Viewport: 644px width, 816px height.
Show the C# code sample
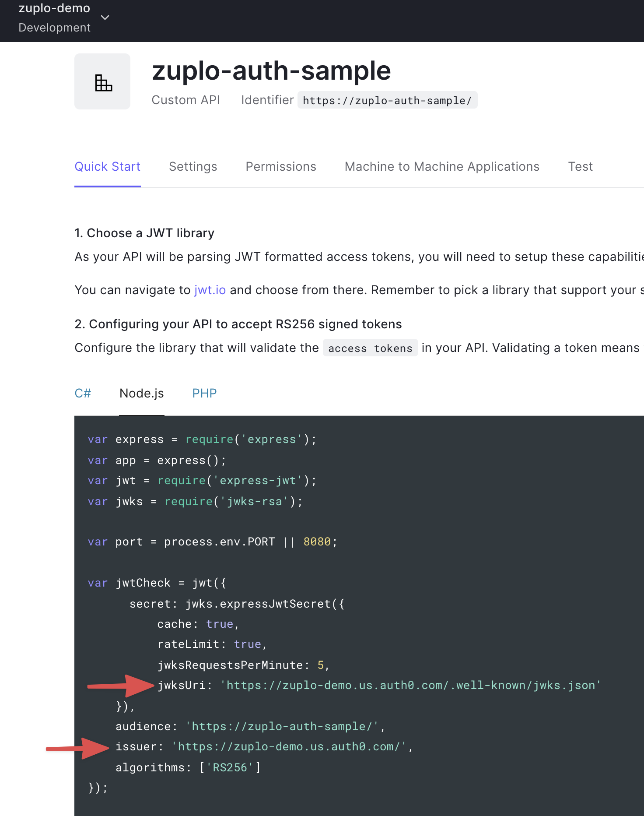click(x=83, y=393)
